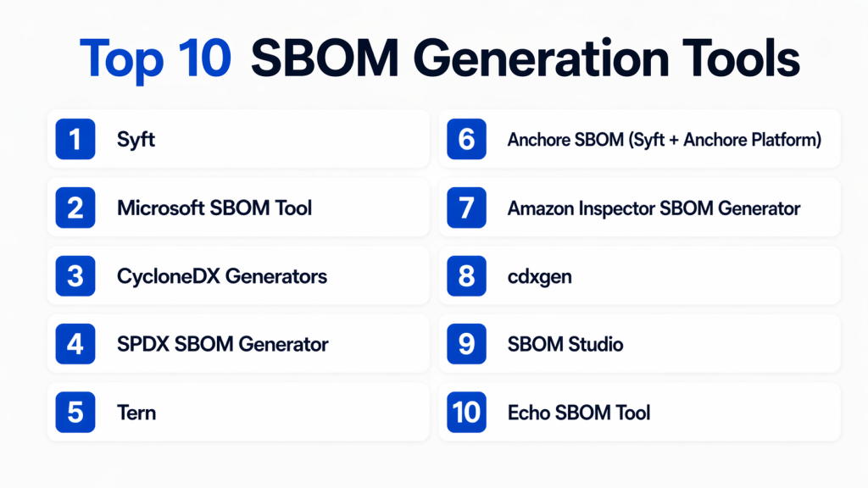Image resolution: width=868 pixels, height=488 pixels.
Task: Select Amazon Inspector SBOM Generator text
Action: (654, 208)
